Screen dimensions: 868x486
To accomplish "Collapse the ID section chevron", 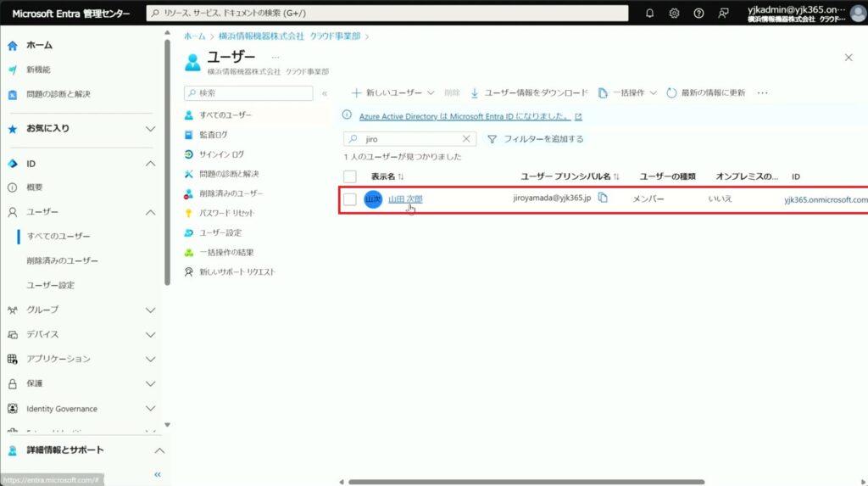I will pyautogui.click(x=150, y=164).
